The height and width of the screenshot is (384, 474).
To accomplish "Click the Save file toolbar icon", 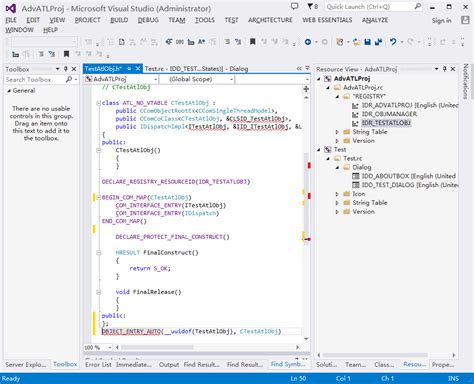I will coord(367,42).
